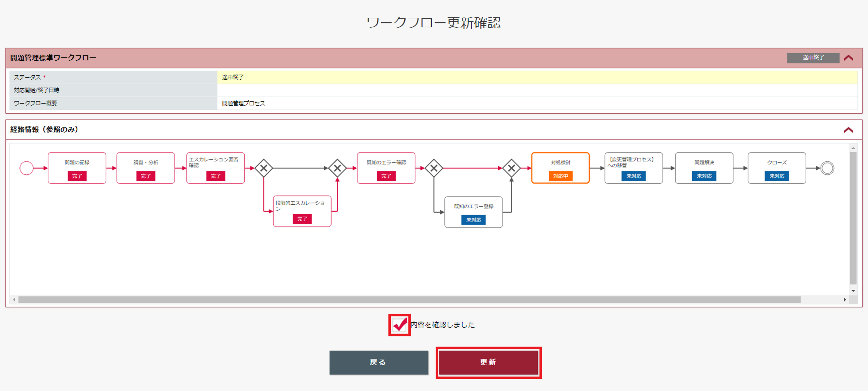868x391 pixels.
Task: Open the 問題解決 workflow node
Action: (x=704, y=168)
